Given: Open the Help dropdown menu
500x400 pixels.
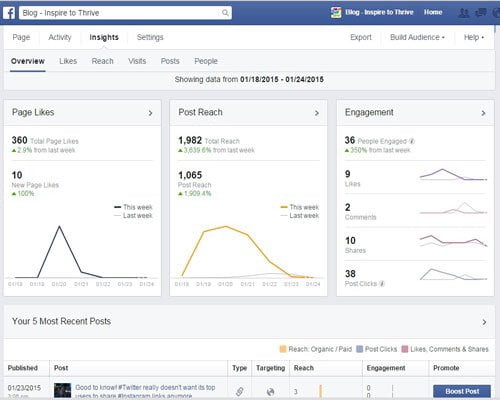Looking at the screenshot, I should pos(474,37).
